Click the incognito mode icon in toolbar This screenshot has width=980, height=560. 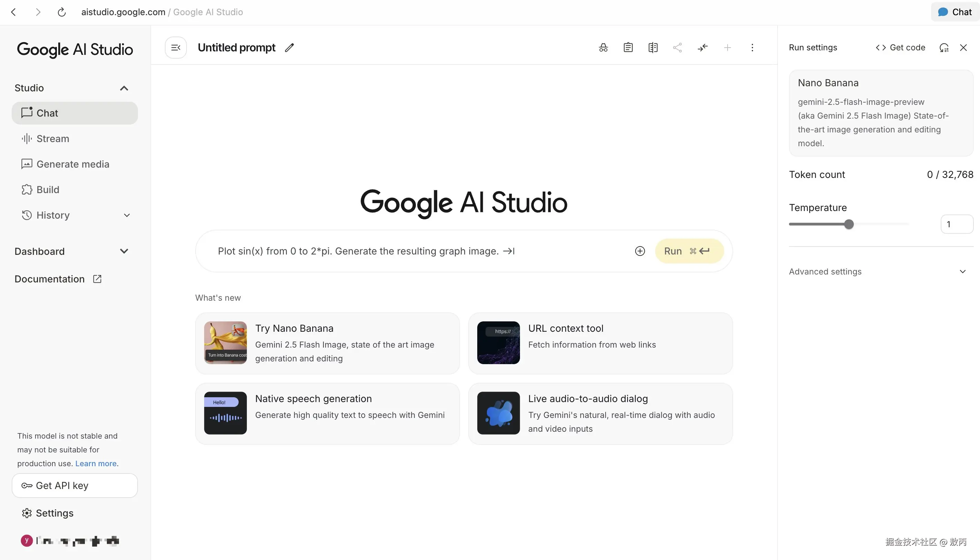(603, 48)
